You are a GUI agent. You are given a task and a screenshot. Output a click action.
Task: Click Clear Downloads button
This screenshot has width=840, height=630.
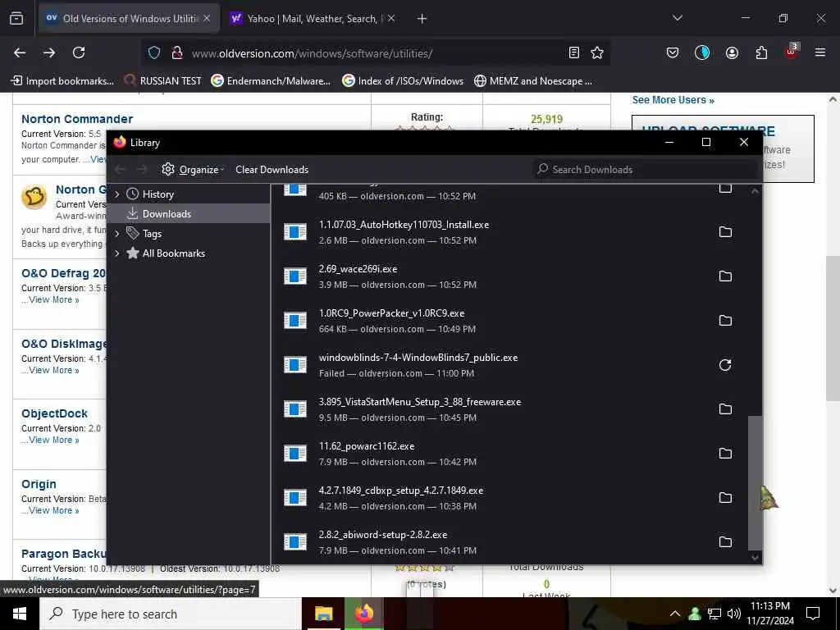(272, 169)
